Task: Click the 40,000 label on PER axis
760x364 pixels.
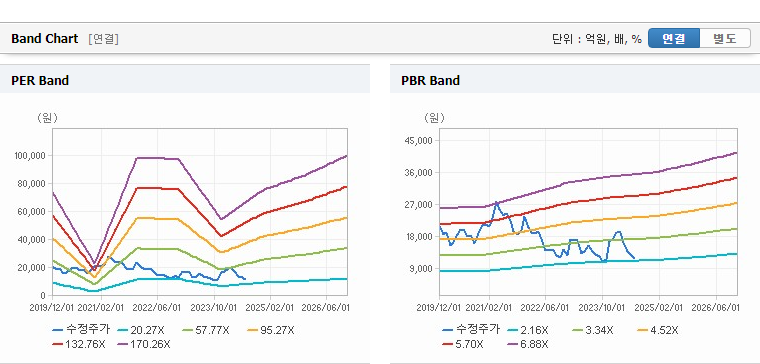Action: (32, 239)
